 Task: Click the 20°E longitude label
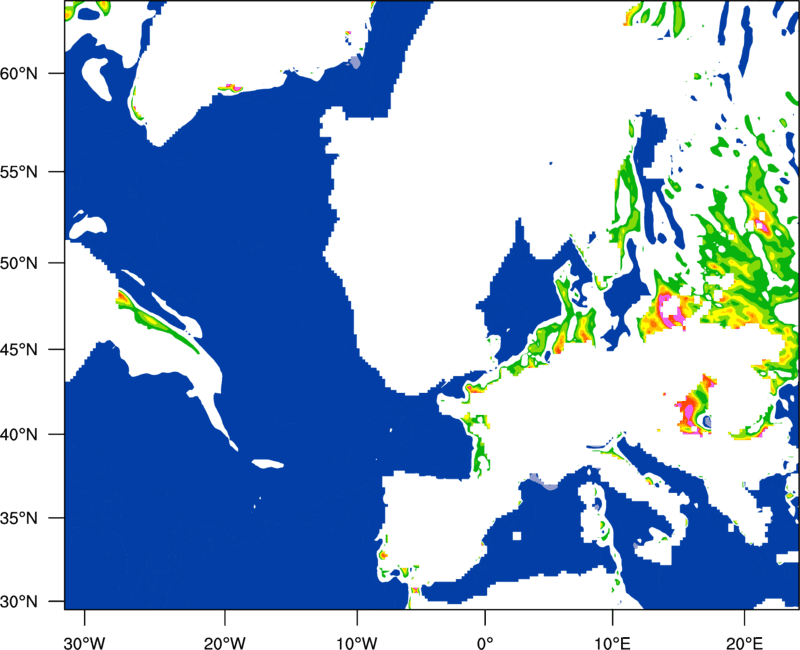(x=744, y=642)
